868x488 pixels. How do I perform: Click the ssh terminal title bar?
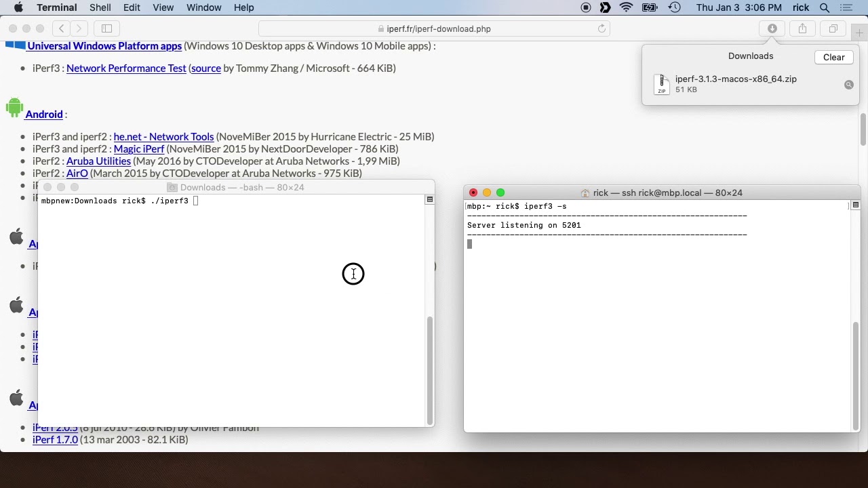click(661, 192)
